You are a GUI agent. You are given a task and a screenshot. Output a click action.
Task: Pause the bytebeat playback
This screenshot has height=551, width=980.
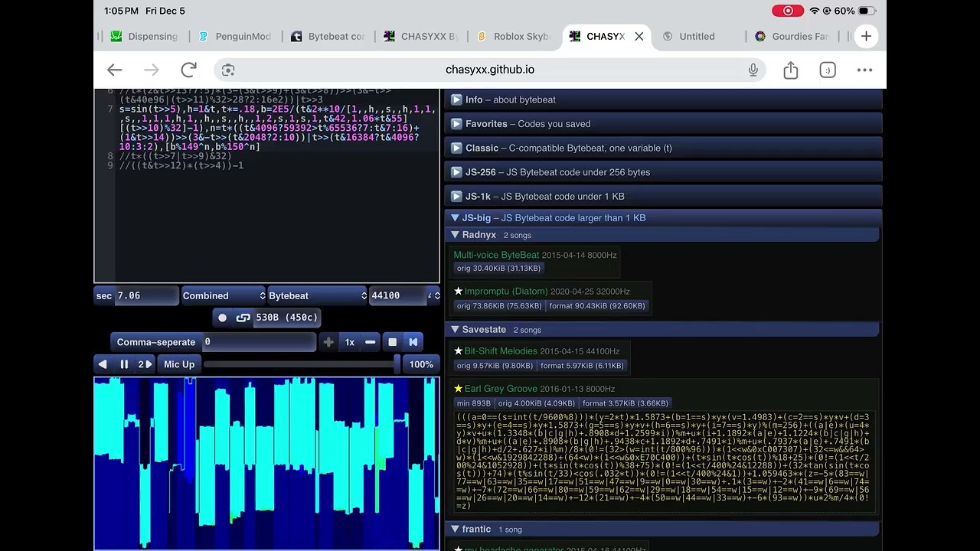(x=124, y=364)
